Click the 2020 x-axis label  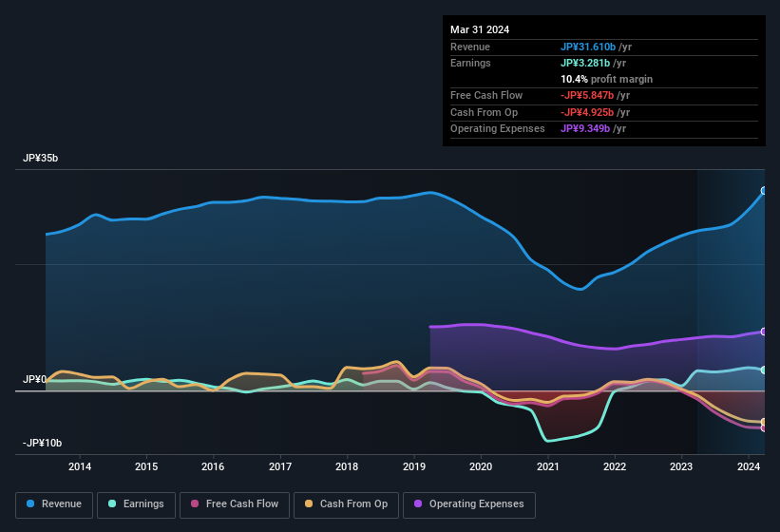[481, 466]
